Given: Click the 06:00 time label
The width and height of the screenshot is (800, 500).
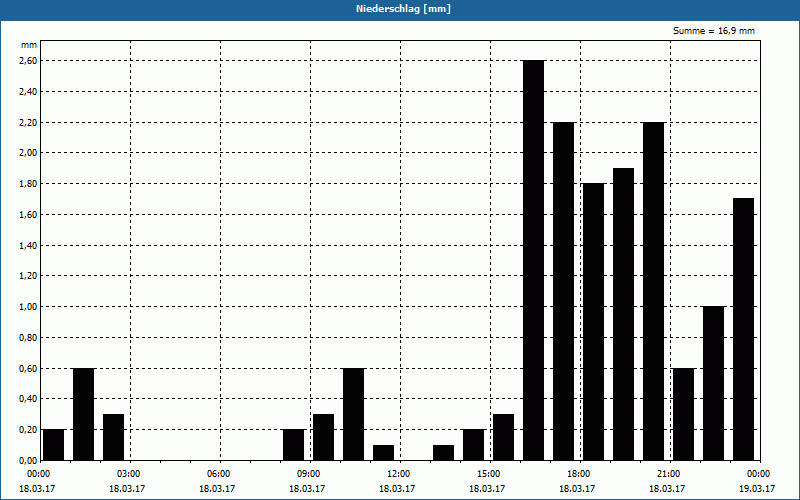Looking at the screenshot, I should [220, 474].
